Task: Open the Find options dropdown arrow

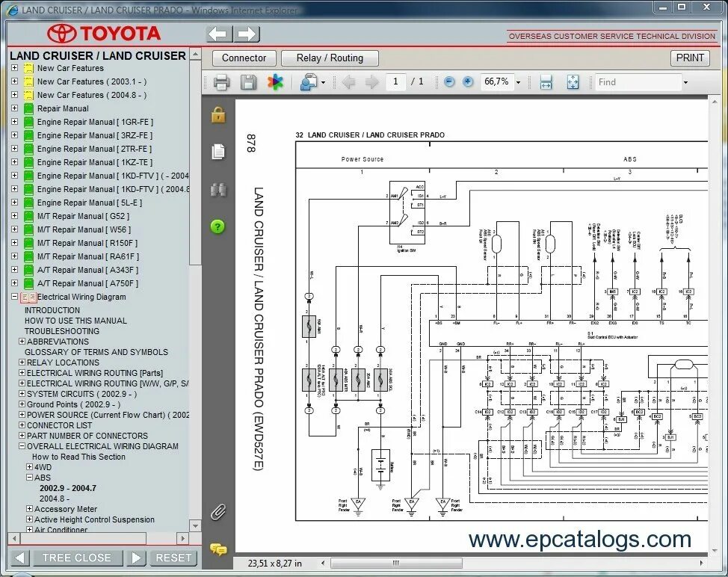Action: click(x=685, y=83)
